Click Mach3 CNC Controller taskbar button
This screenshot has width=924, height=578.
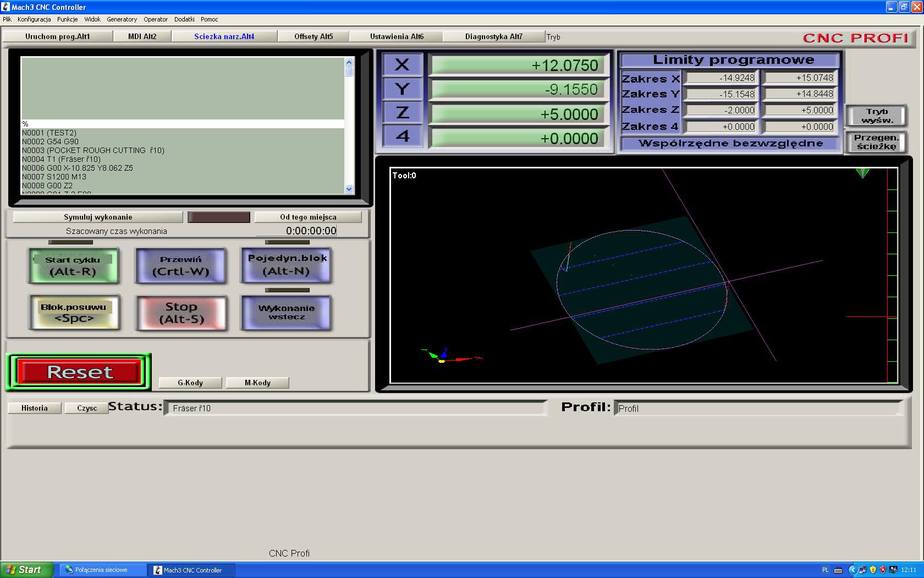(192, 570)
